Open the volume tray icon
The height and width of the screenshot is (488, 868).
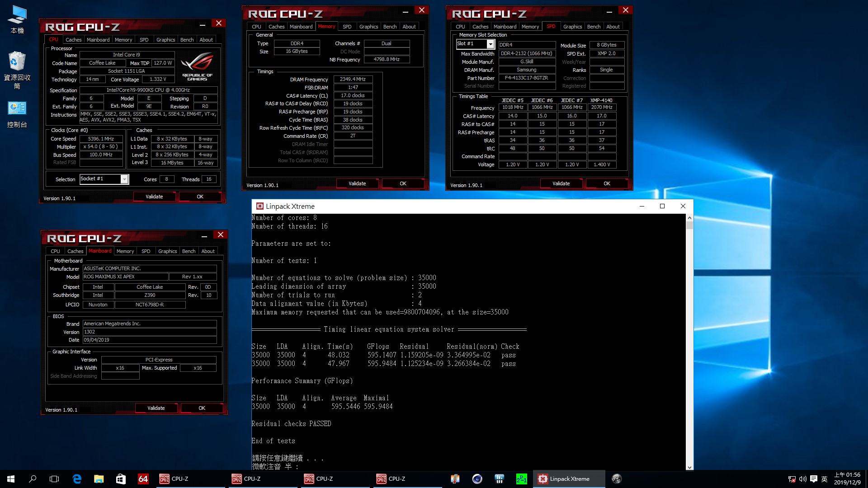point(803,479)
